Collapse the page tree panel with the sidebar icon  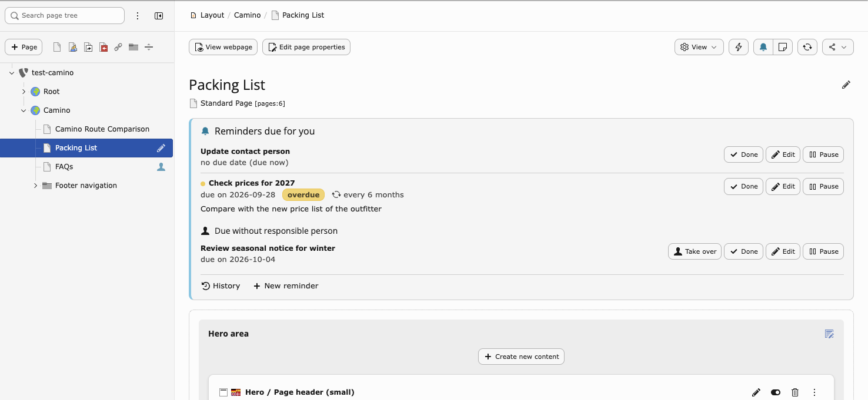[x=159, y=16]
